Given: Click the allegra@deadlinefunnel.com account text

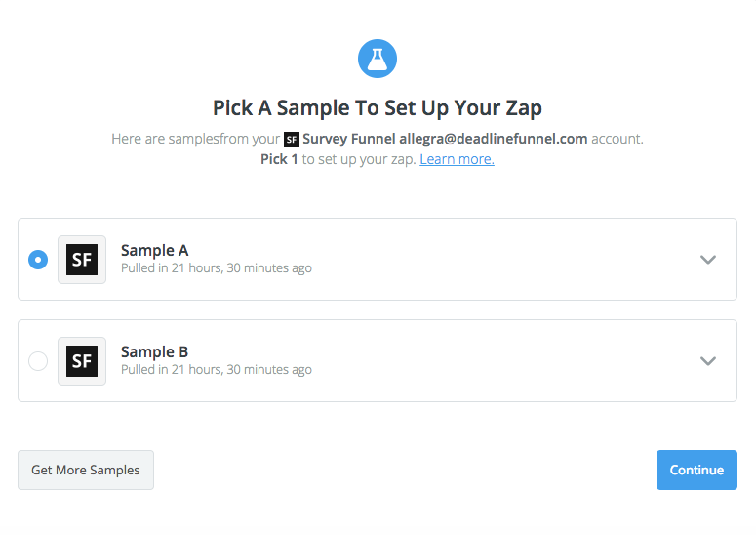Looking at the screenshot, I should [493, 139].
